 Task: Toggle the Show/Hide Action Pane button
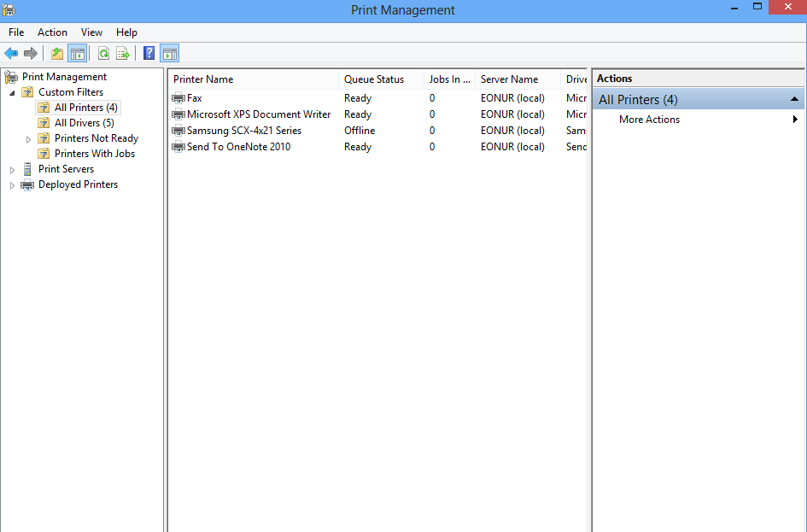click(169, 54)
